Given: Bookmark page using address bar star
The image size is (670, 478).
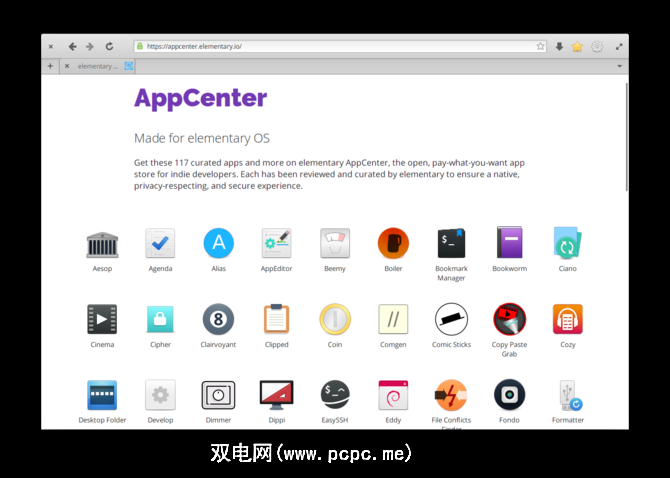Looking at the screenshot, I should pos(541,46).
